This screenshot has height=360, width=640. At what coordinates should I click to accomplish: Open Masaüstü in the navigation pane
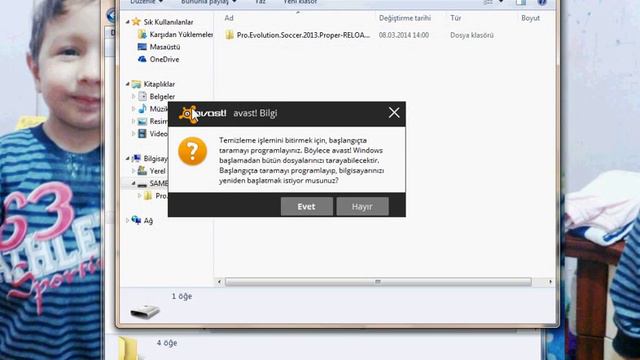coord(164,47)
